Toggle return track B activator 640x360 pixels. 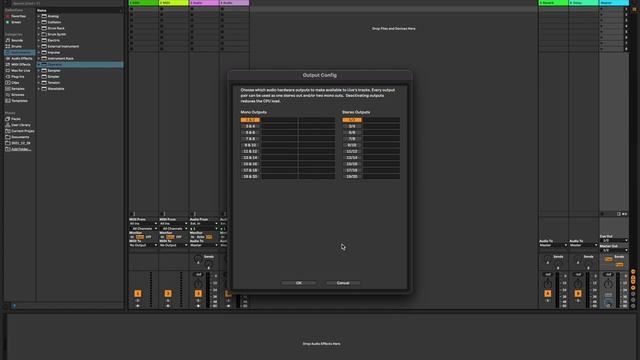pos(578,293)
